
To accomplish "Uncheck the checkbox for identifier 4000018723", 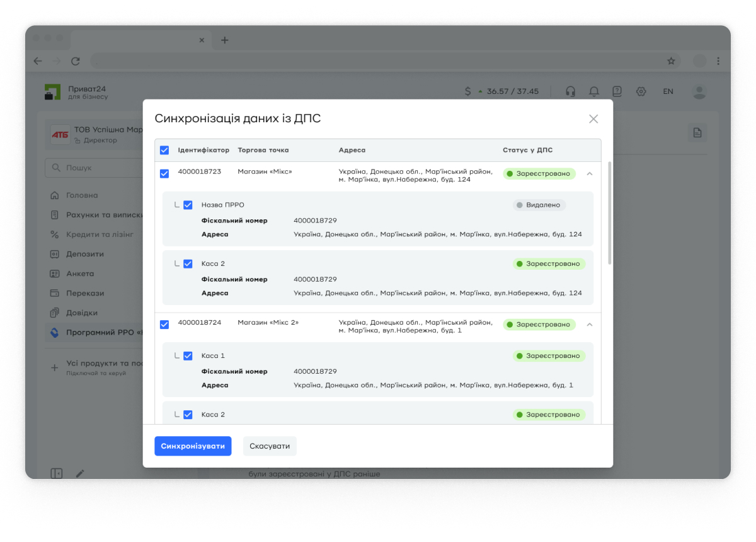I will click(164, 174).
